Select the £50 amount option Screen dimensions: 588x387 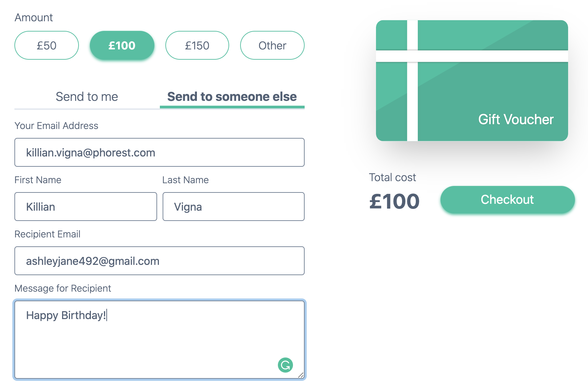point(47,45)
